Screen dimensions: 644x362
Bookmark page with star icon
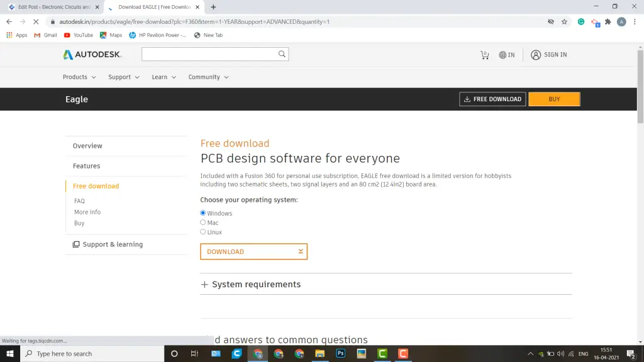pos(564,22)
